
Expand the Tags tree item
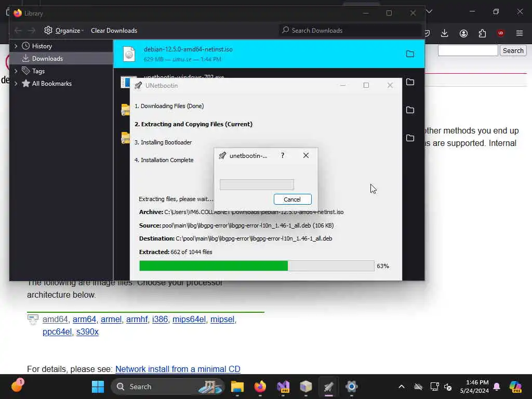click(16, 71)
